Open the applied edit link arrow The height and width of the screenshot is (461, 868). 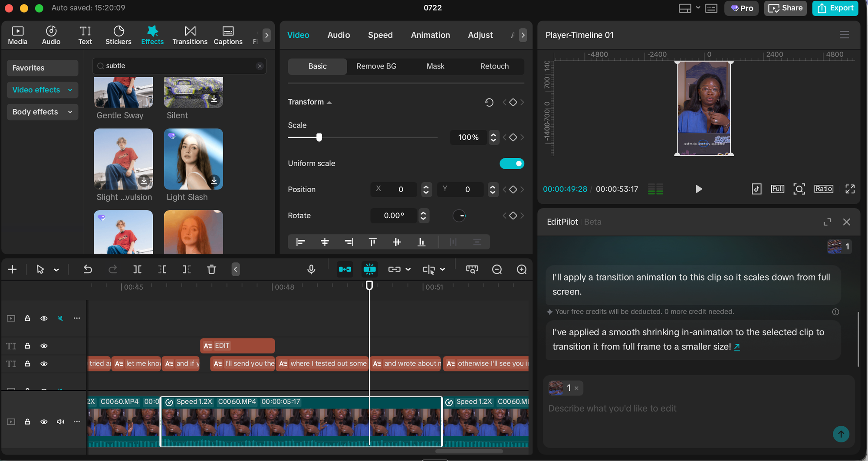point(737,347)
